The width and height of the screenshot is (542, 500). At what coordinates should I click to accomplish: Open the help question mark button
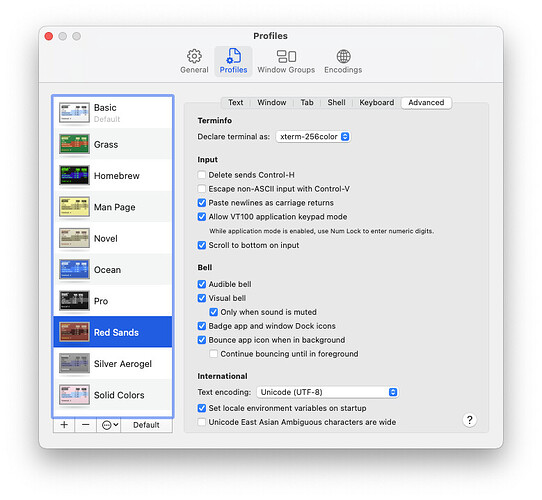(469, 420)
